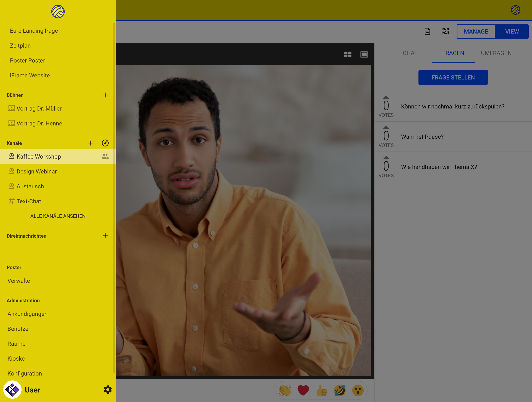Screen dimensions: 532x402
Task: Switch to VIEW mode
Action: click(x=511, y=31)
